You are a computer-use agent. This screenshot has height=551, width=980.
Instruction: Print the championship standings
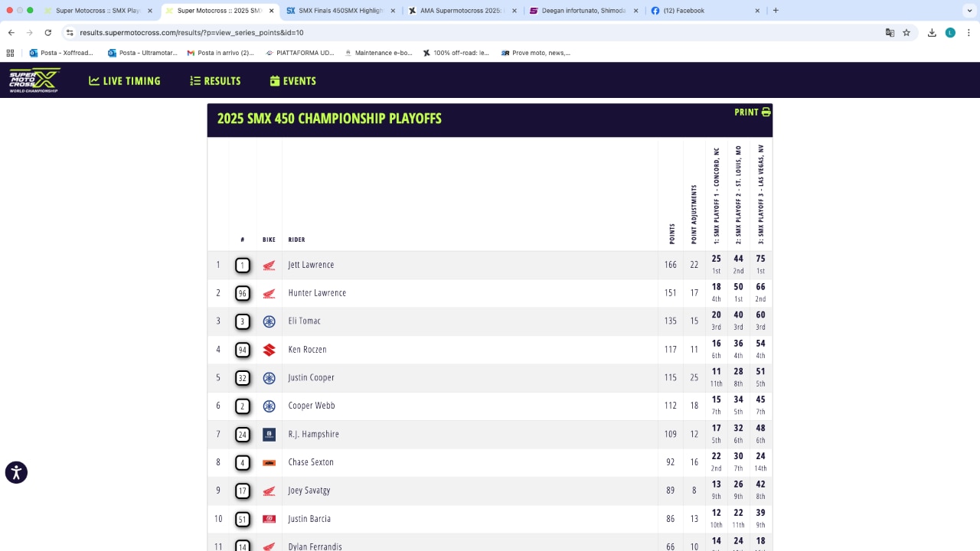coord(752,112)
